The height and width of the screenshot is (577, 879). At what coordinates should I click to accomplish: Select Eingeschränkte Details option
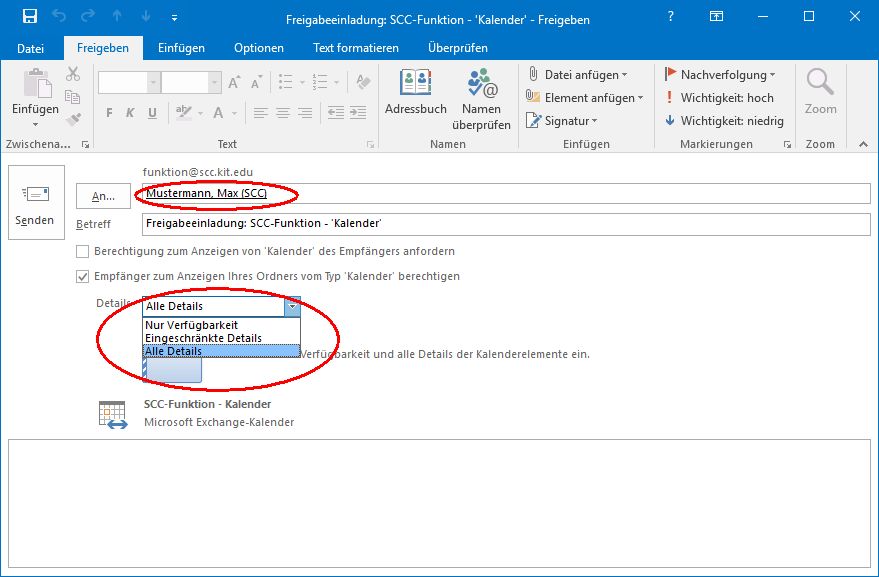pyautogui.click(x=221, y=338)
